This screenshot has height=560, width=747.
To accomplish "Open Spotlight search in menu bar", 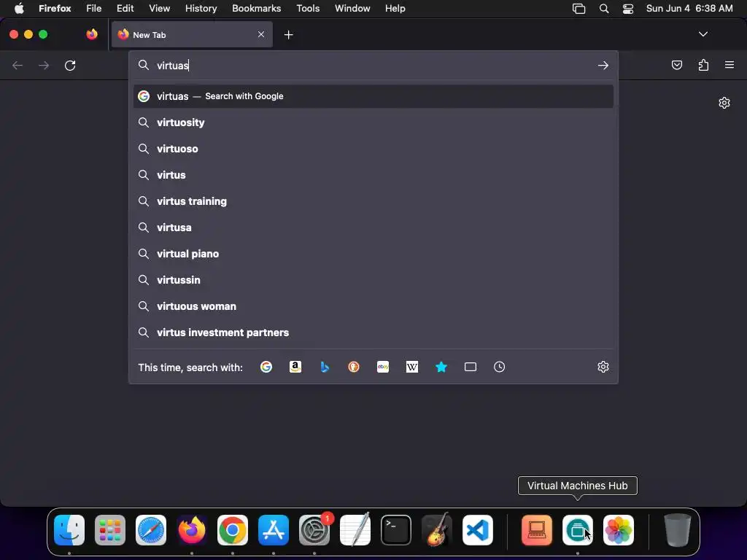I will [x=603, y=9].
